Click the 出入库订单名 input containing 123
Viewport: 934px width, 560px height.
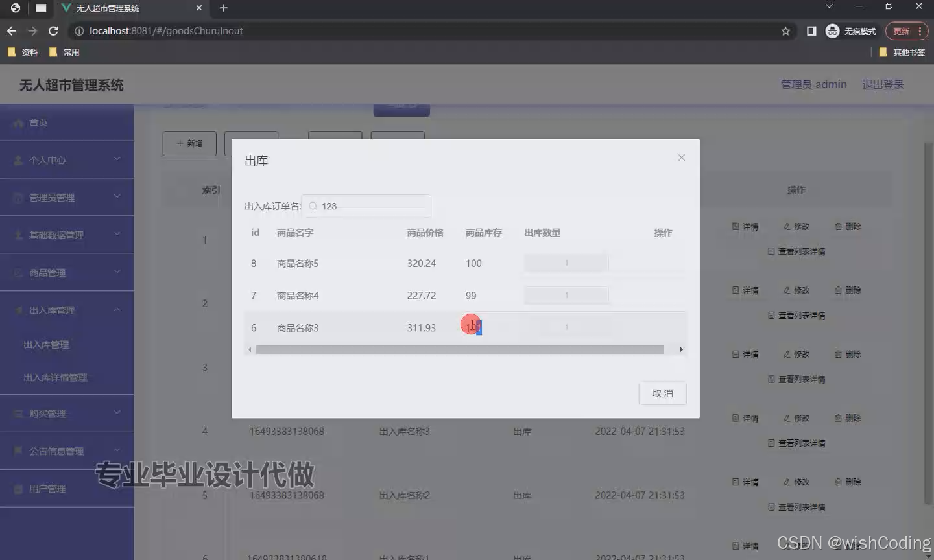point(366,205)
